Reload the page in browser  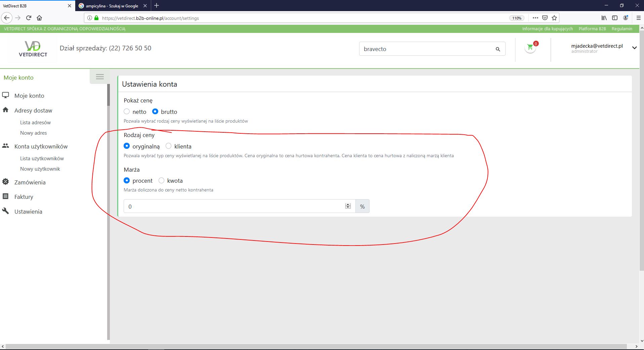click(x=29, y=18)
